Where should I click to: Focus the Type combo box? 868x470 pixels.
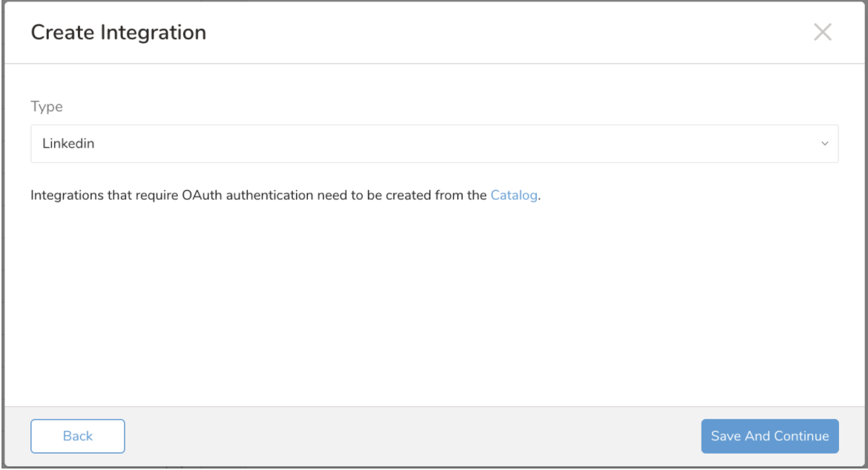434,144
